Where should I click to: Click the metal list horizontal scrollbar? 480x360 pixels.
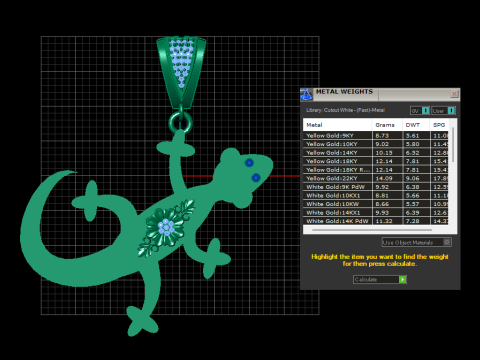point(372,230)
